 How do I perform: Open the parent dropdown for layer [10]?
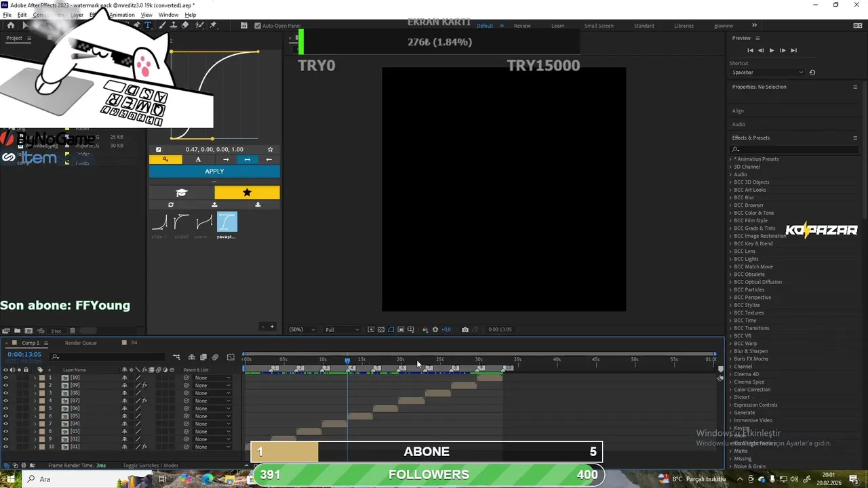212,378
